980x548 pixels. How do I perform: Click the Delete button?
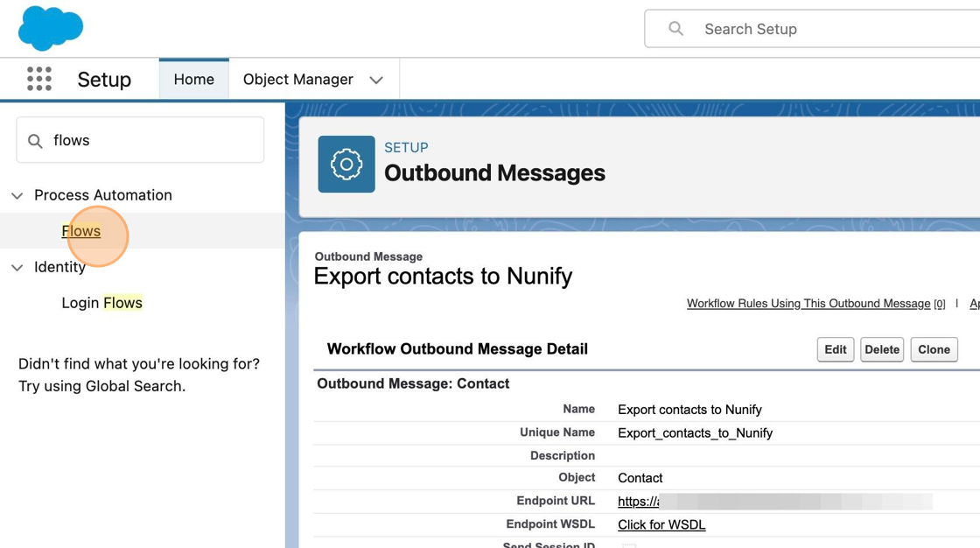tap(882, 349)
